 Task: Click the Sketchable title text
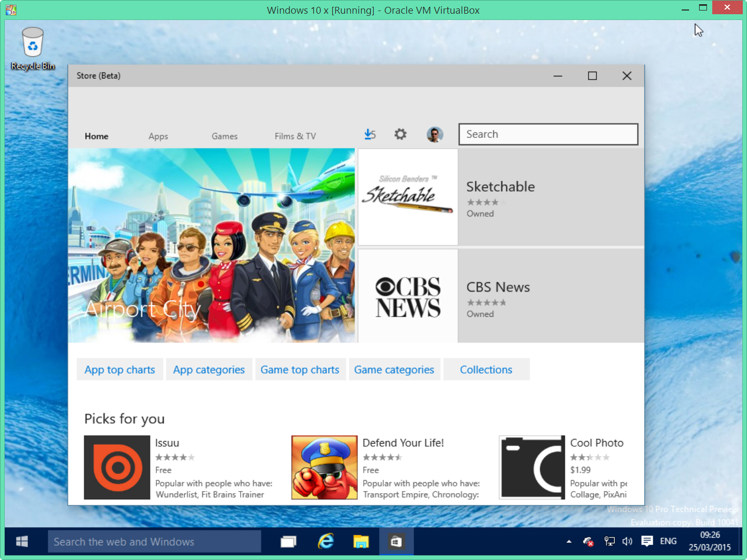coord(501,187)
